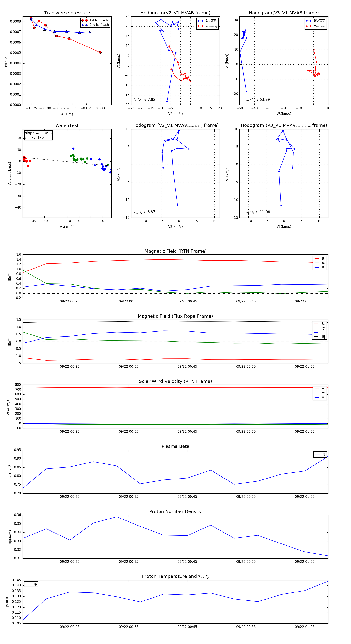Select the "Bn" legend entry

(x=320, y=267)
